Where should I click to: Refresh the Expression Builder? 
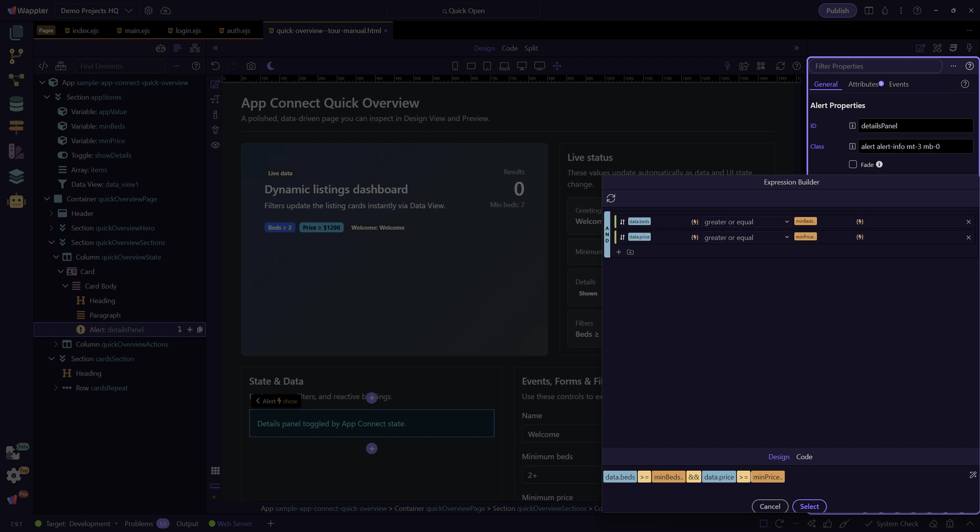pyautogui.click(x=611, y=198)
